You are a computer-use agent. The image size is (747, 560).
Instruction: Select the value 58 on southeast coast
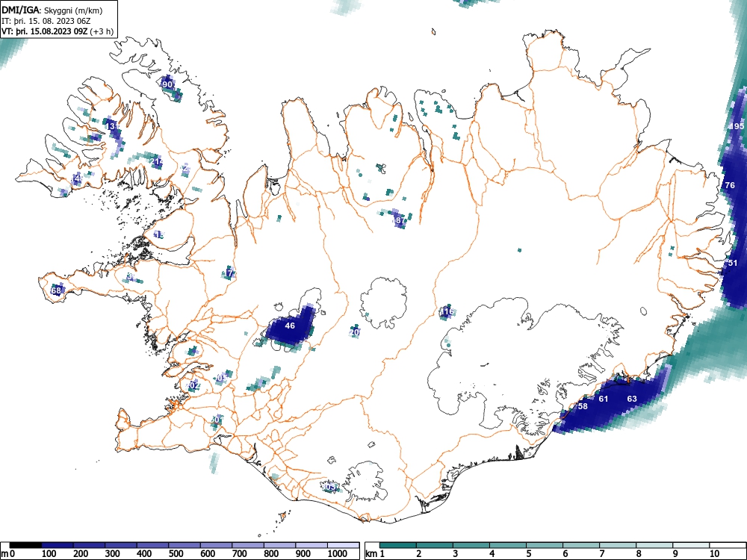(583, 406)
